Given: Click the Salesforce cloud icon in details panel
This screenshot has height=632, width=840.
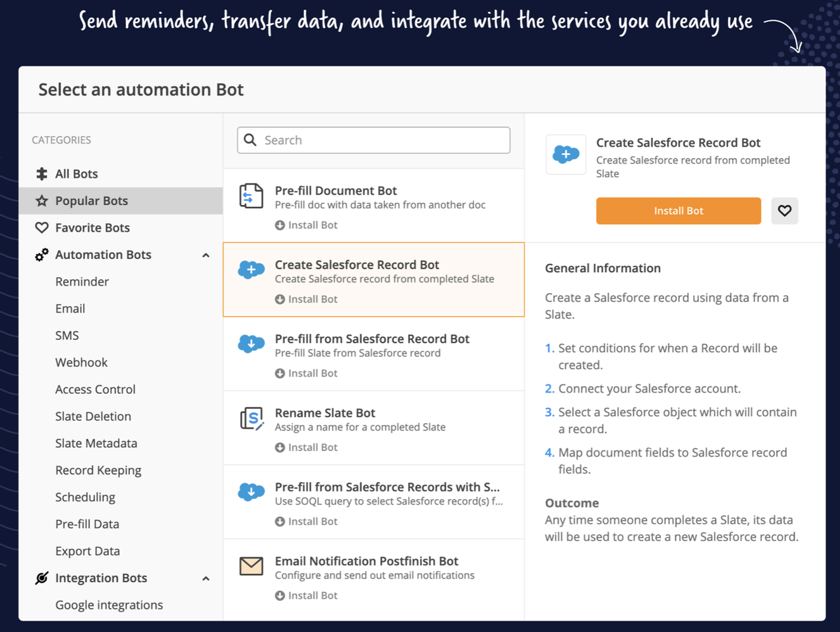Looking at the screenshot, I should (566, 154).
